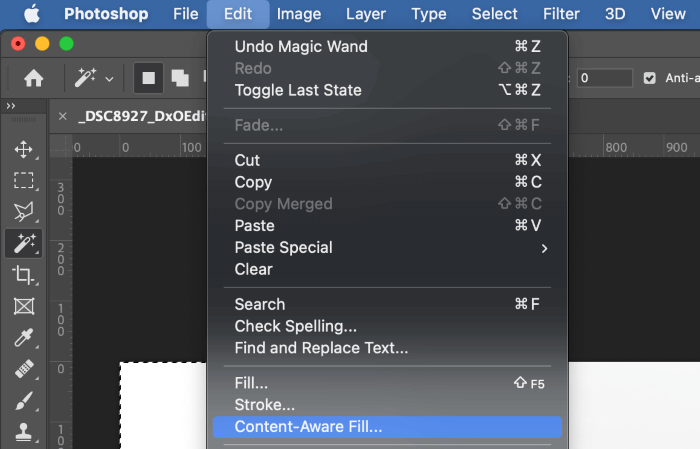Screen dimensions: 700x449
Task: Expand the collapsed toolbar double arrow
Action: 11,105
